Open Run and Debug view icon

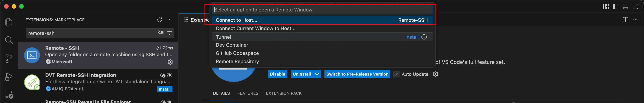click(x=9, y=76)
